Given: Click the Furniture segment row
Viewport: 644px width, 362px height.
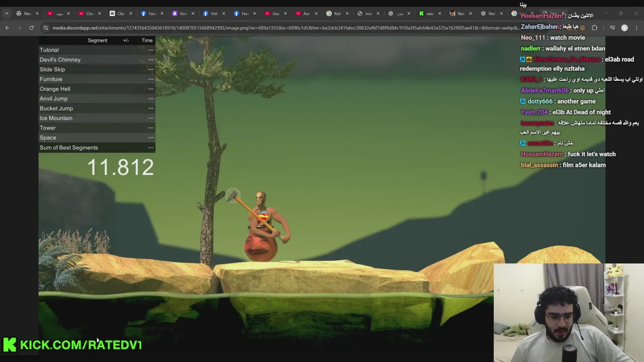Looking at the screenshot, I should coord(97,79).
